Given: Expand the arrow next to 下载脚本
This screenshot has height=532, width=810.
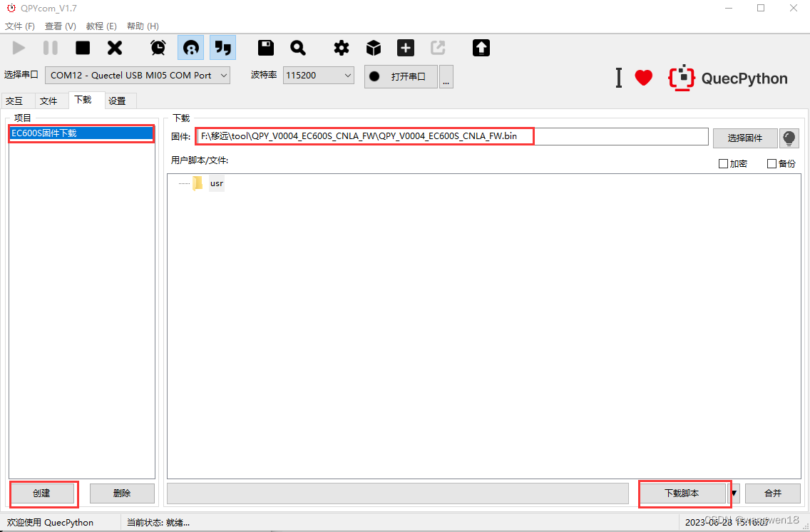Looking at the screenshot, I should pos(734,493).
